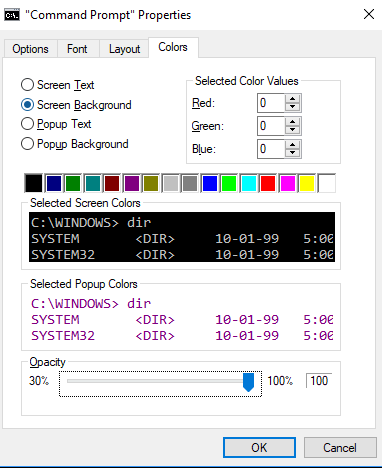Image resolution: width=382 pixels, height=468 pixels.
Task: Click the Opacity slider thumb
Action: [248, 382]
